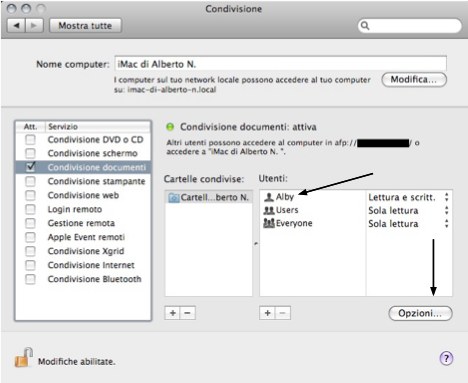Select the Everyone group name
The image size is (468, 383).
click(294, 223)
